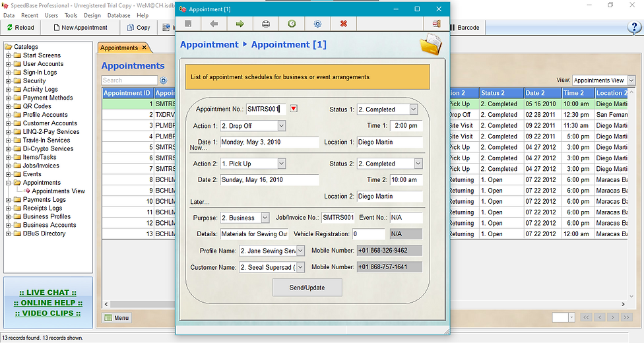Open the Purpose dropdown
The width and height of the screenshot is (644, 343).
265,218
